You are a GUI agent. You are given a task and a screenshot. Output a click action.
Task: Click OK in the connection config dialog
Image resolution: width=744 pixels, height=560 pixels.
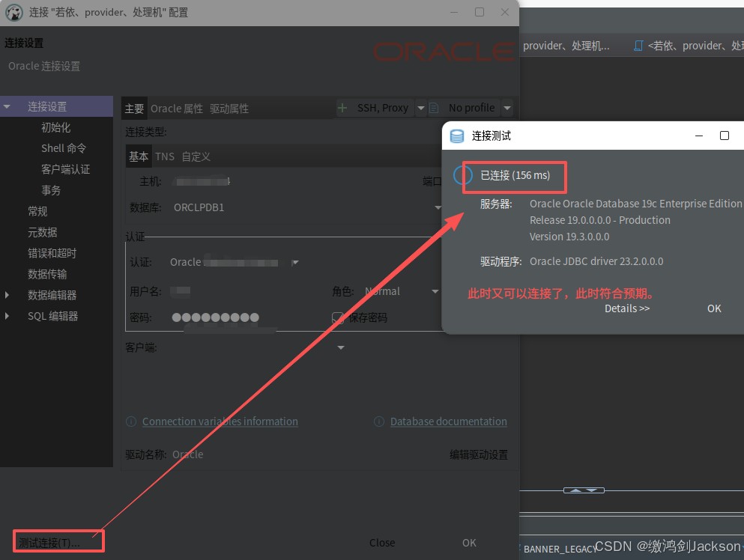click(x=469, y=543)
